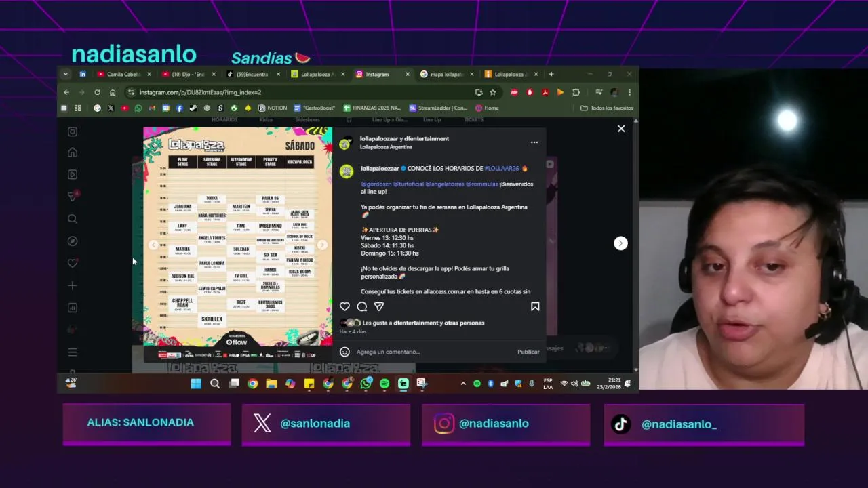Focus the 'Agrega un comentario' field

click(x=434, y=352)
